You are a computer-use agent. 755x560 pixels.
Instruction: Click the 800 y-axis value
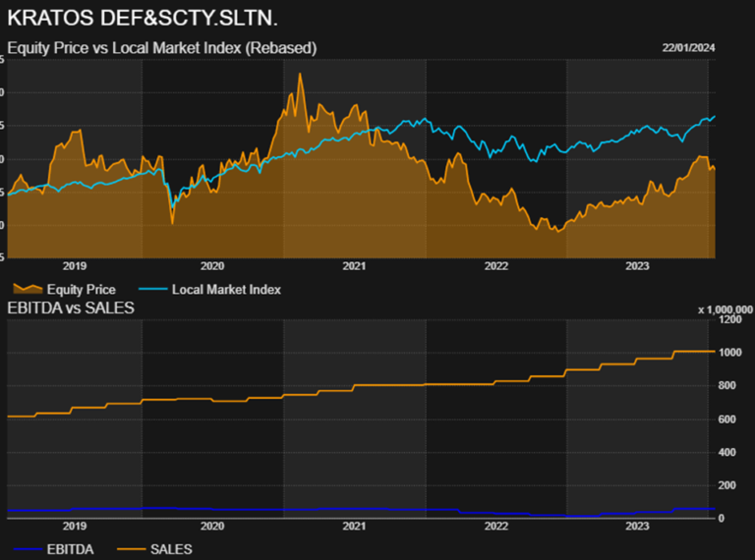point(727,386)
